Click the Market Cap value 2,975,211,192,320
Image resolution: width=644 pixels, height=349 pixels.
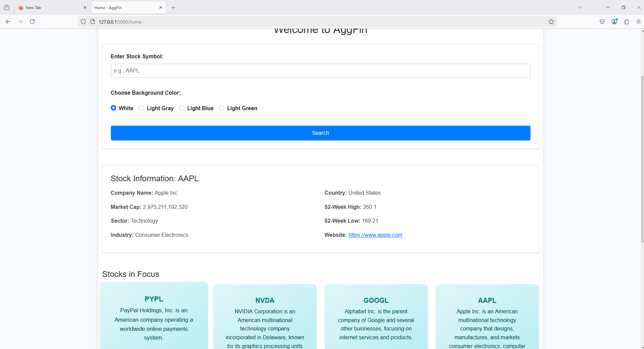(165, 207)
